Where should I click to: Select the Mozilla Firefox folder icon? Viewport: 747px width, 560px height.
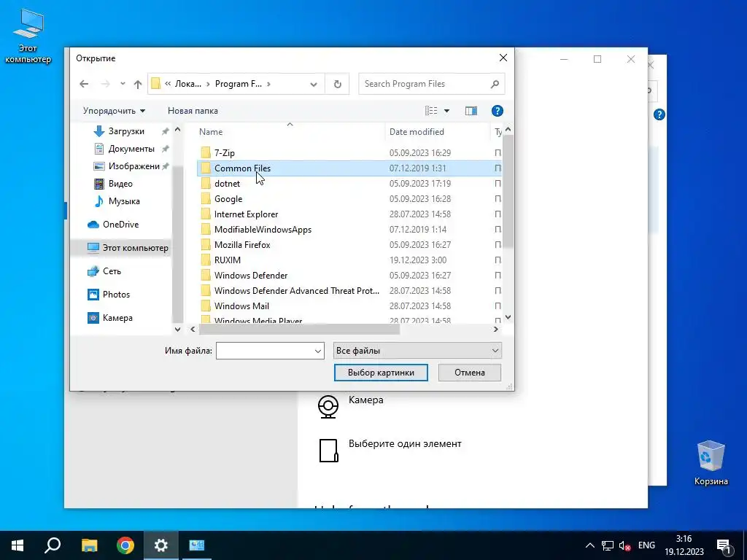(x=205, y=245)
